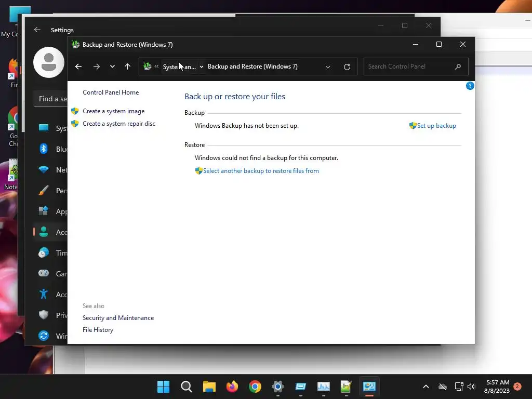Click Find a setting box in Settings
Viewport: 532px width, 399px height.
click(51, 99)
